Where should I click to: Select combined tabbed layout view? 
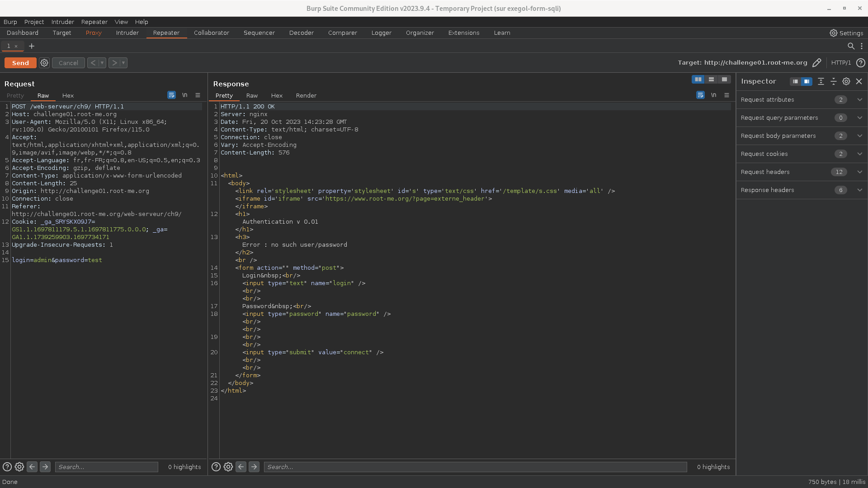pos(724,80)
